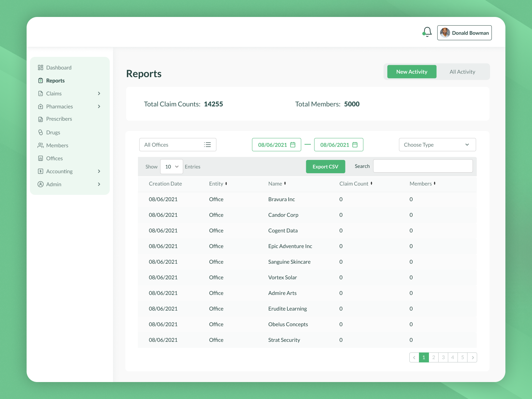Click the Prescribers file icon

41,119
